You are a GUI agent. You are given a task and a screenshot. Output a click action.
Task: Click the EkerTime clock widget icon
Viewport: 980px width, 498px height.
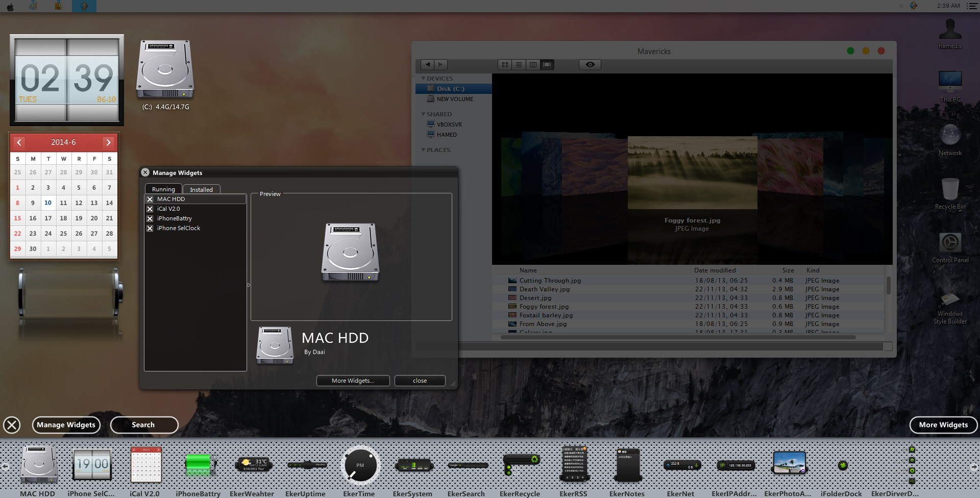point(360,465)
